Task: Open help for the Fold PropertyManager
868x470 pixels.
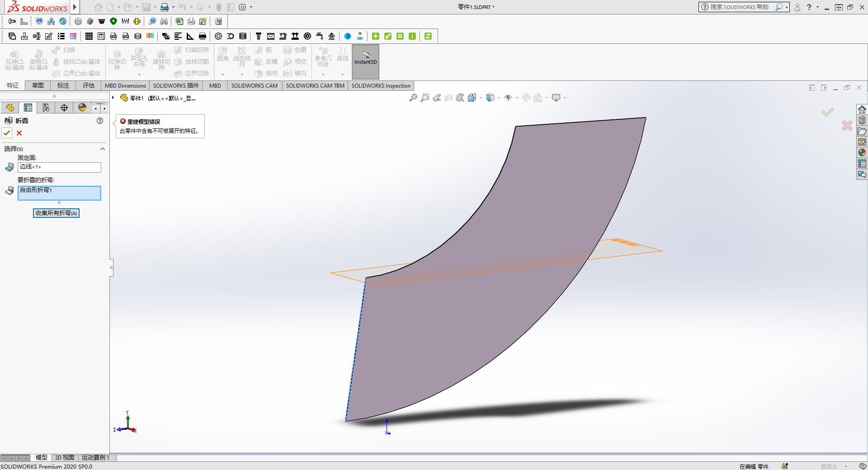Action: [x=100, y=121]
